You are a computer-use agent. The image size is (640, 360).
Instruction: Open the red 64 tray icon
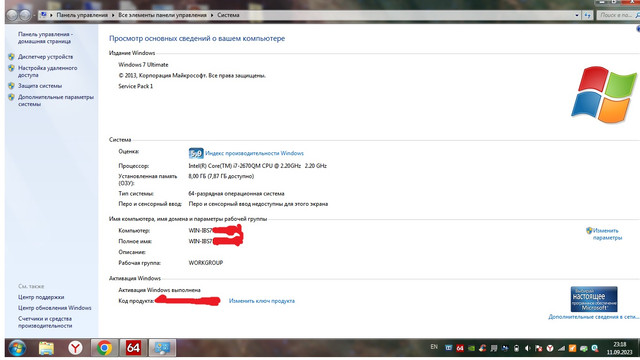pos(460,348)
